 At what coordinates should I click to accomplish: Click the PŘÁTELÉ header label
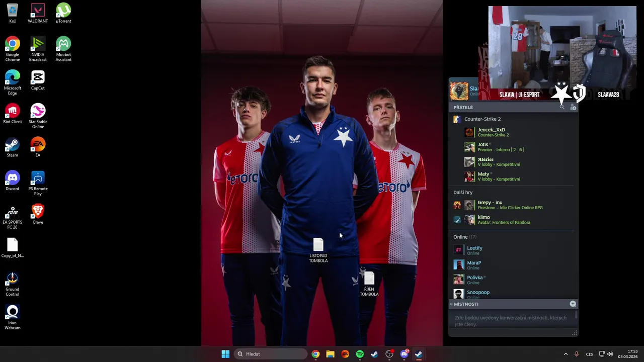coord(463,107)
